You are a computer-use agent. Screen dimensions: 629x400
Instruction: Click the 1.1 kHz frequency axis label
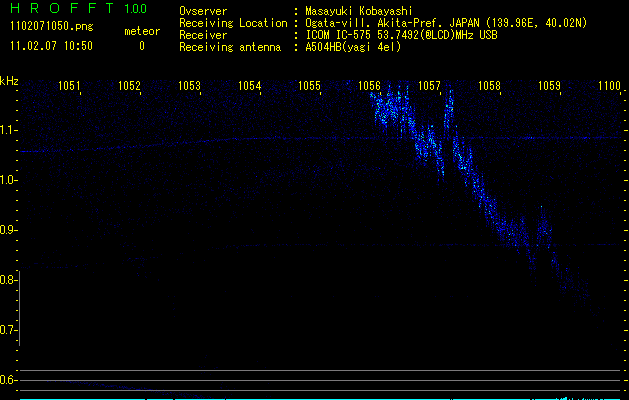pos(8,130)
